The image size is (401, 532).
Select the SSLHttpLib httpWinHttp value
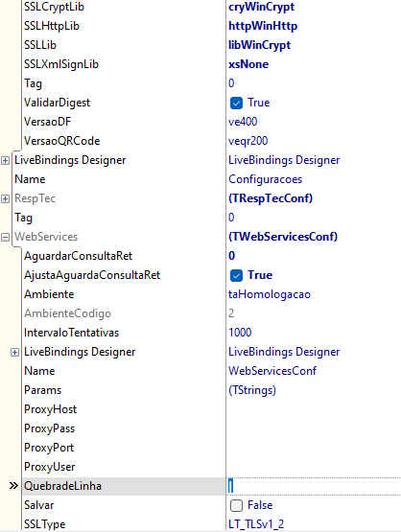263,26
